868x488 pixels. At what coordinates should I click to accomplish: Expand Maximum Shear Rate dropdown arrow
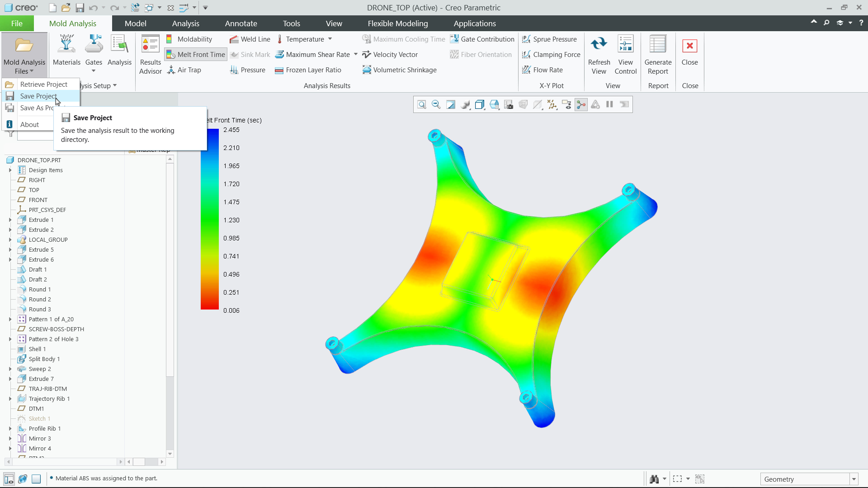tap(356, 55)
